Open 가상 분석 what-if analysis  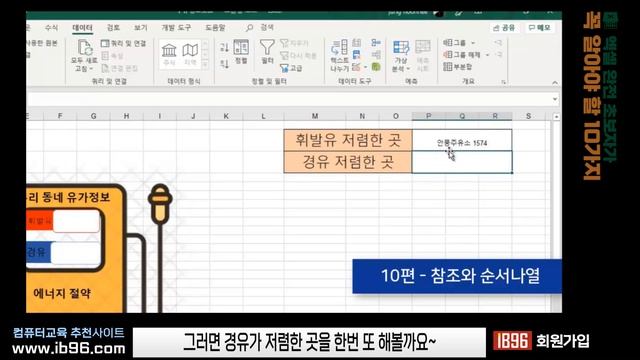tap(401, 56)
